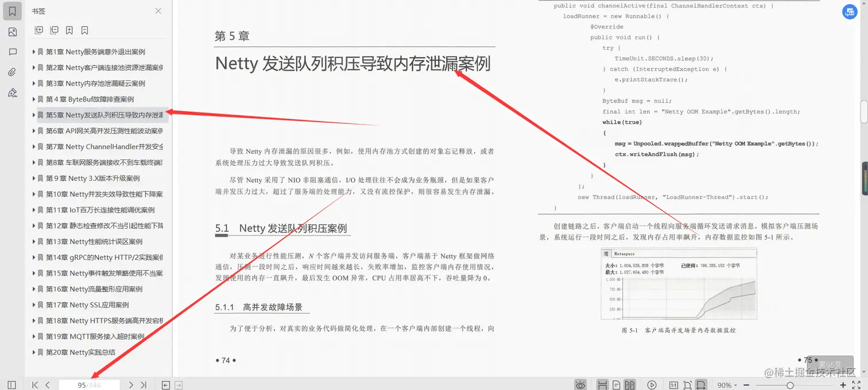Open the page thumbnails panel
The height and width of the screenshot is (390, 868).
pyautogui.click(x=12, y=32)
